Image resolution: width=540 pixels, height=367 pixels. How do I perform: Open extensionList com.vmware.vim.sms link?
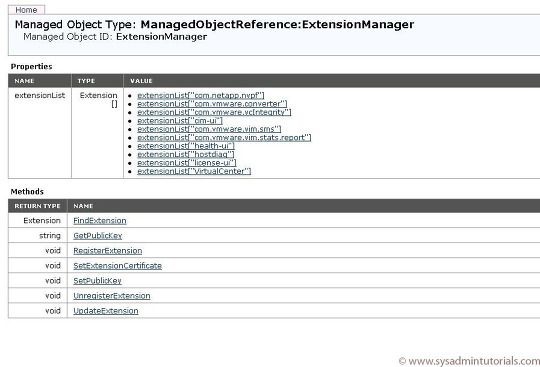click(x=209, y=129)
